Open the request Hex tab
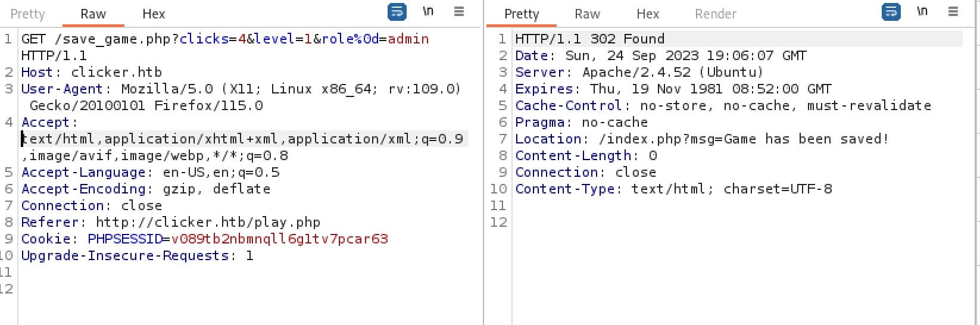The width and height of the screenshot is (980, 325). 154,14
